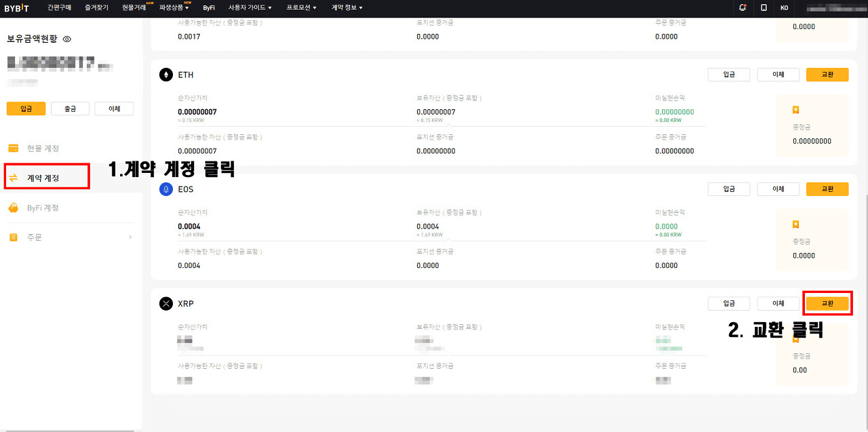Click the EOS coin icon

(x=166, y=189)
